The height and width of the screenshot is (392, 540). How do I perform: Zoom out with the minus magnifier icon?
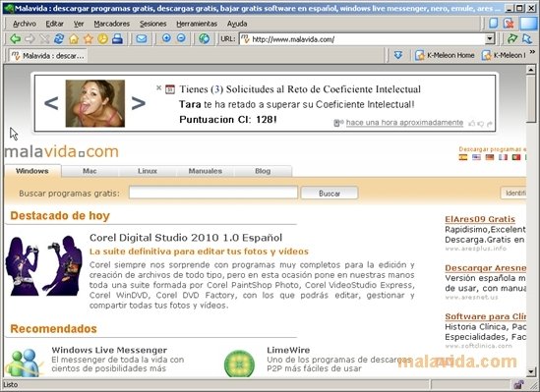pyautogui.click(x=181, y=38)
